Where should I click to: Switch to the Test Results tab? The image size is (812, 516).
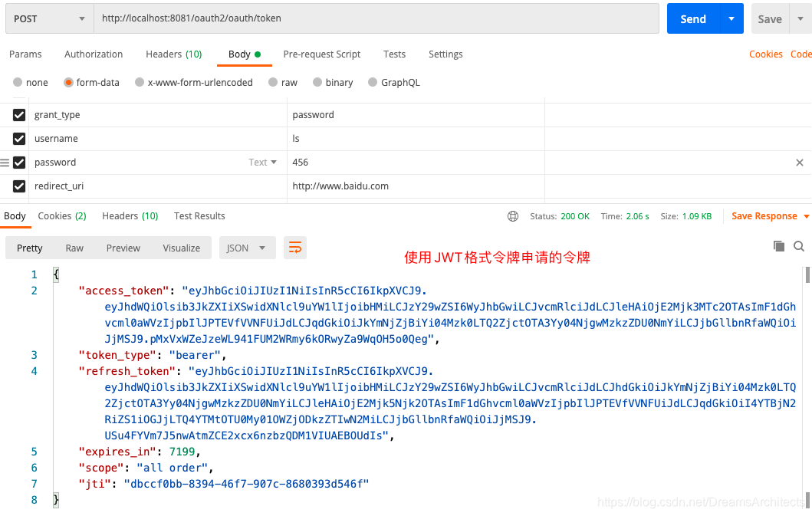(x=199, y=216)
